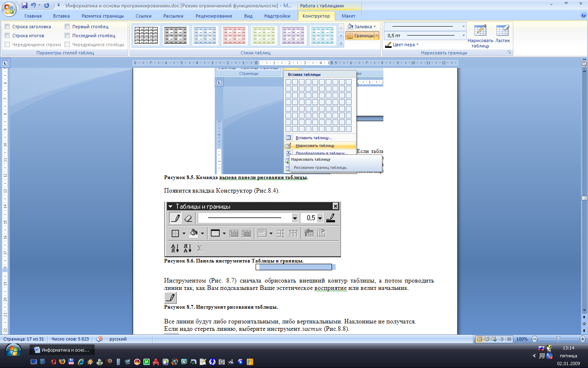
Task: Open the Ссылки tab
Action: point(143,16)
